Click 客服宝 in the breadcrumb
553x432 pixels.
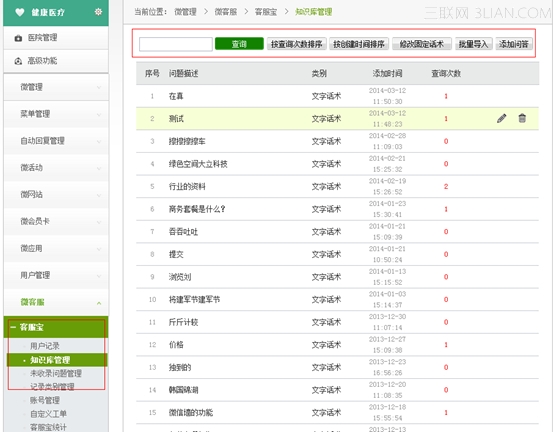[x=266, y=12]
